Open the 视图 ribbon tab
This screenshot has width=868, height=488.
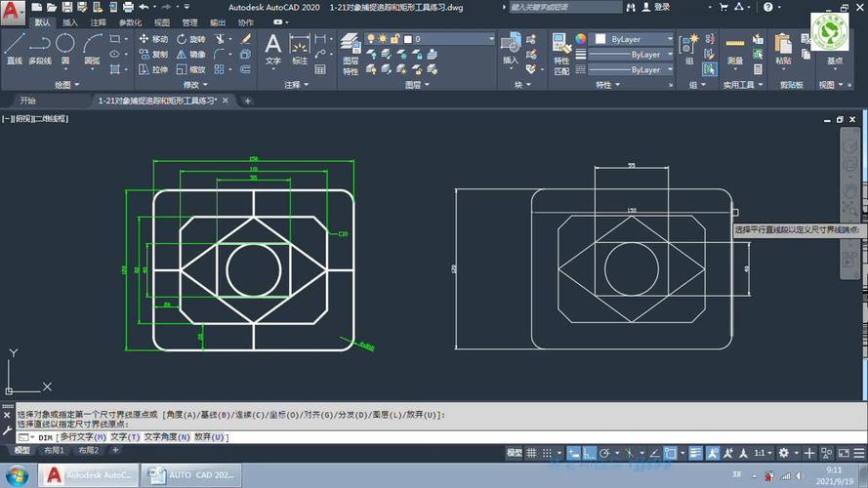(162, 22)
